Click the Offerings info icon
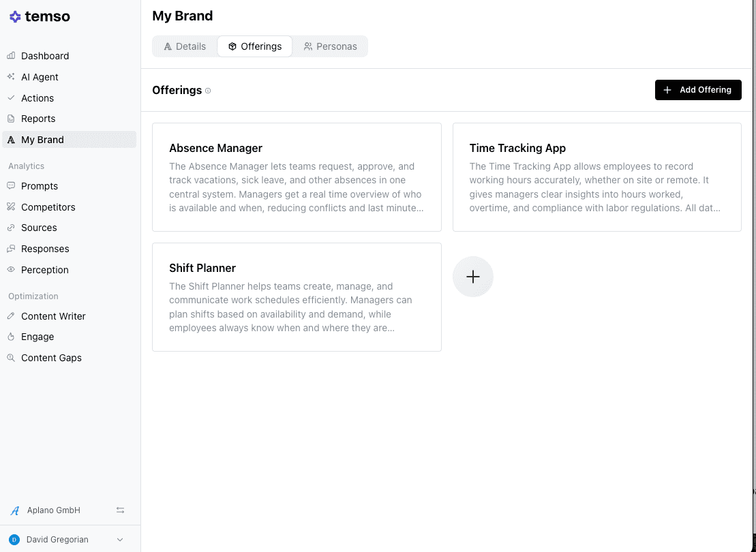This screenshot has width=756, height=552. pos(208,91)
